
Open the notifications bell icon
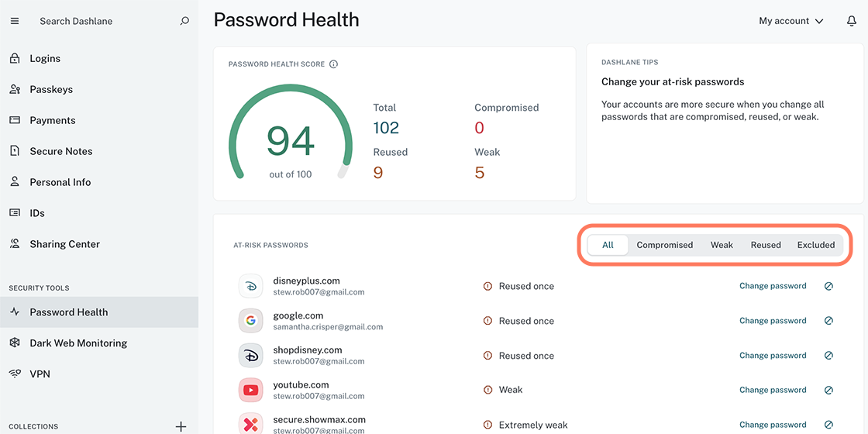click(x=852, y=21)
